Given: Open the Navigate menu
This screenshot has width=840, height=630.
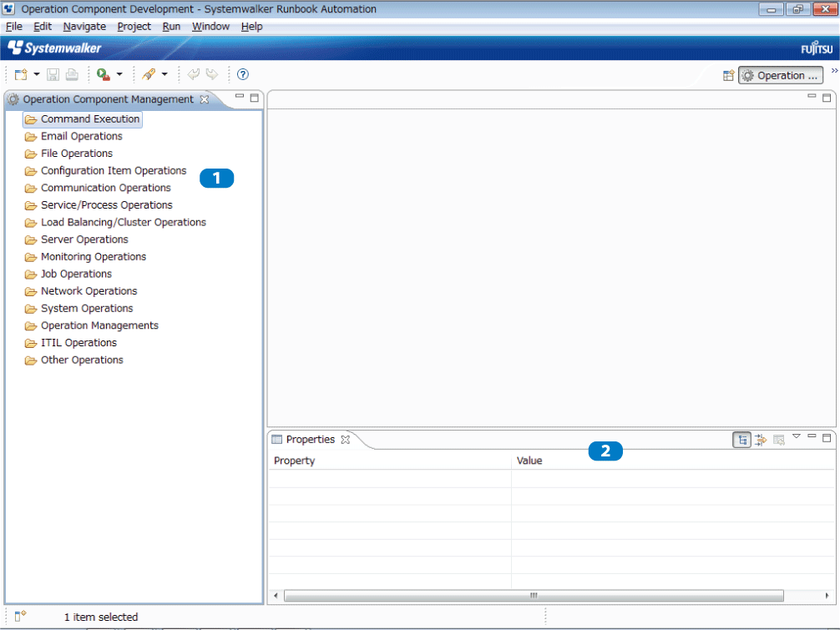Looking at the screenshot, I should click(x=84, y=26).
